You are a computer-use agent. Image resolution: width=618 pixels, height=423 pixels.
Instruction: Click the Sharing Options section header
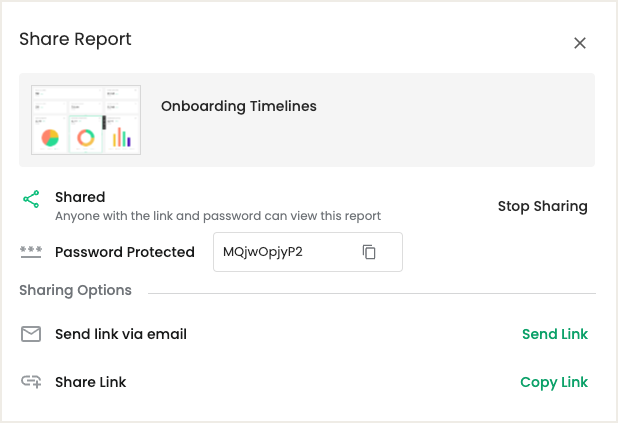75,290
